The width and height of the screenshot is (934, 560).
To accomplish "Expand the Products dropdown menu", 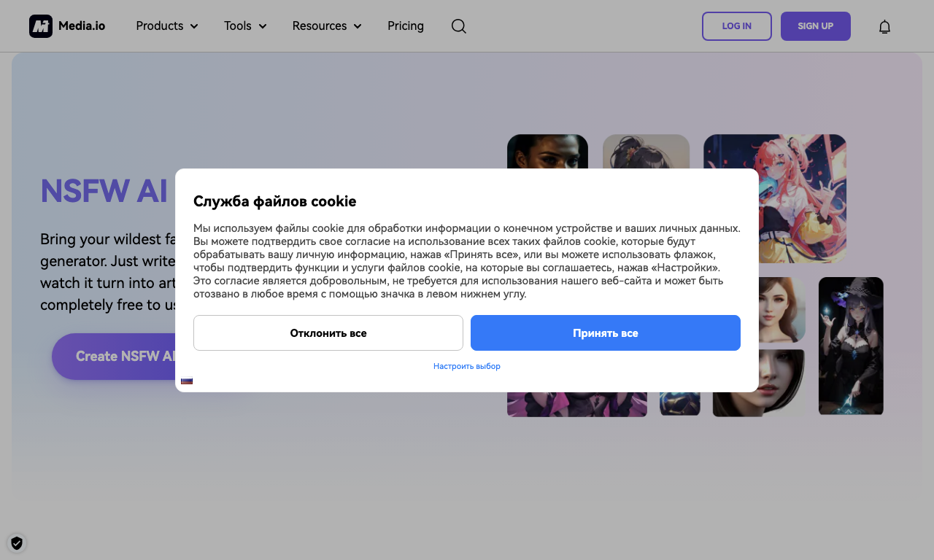I will 167,26.
